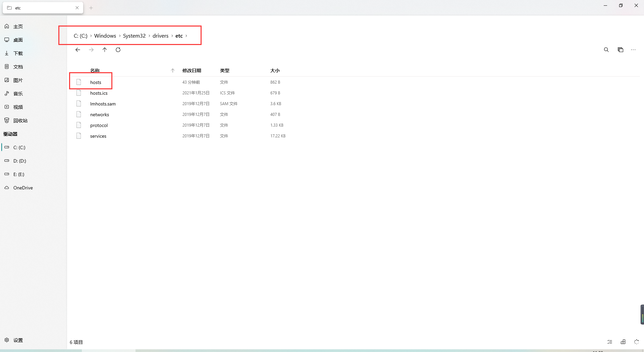
Task: Select the services file
Action: (x=98, y=136)
